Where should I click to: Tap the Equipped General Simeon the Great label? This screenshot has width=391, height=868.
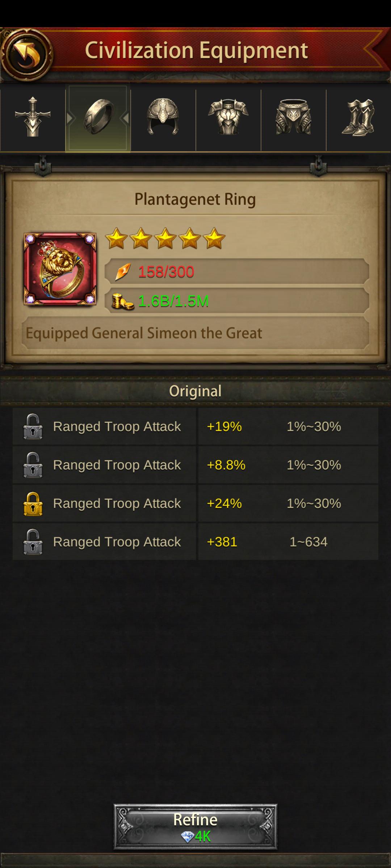click(144, 333)
